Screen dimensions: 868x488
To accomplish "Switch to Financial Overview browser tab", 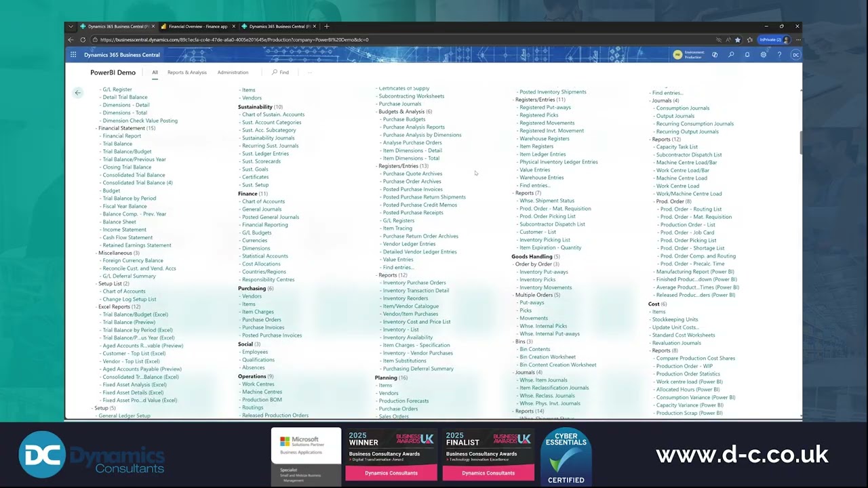I will (197, 26).
